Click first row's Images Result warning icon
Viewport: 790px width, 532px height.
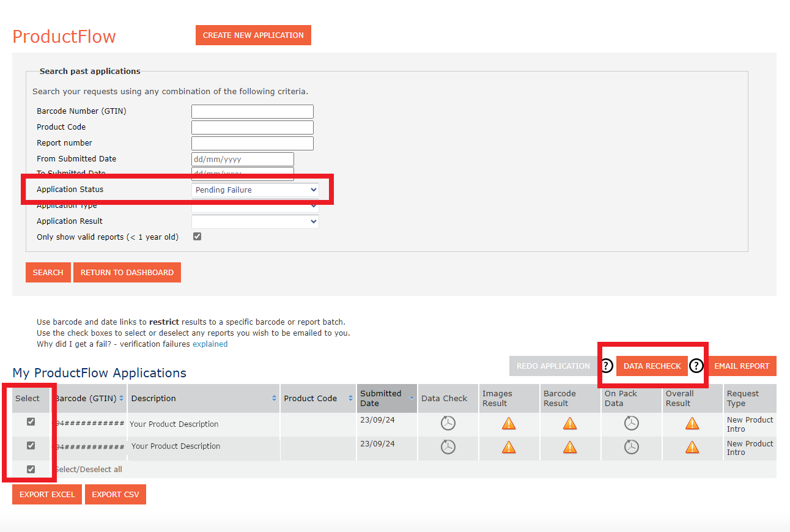pos(509,423)
